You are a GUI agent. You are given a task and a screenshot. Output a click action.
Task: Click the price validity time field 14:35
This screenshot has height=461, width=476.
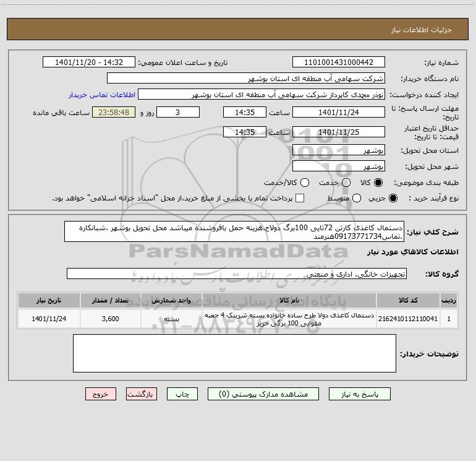tap(245, 132)
